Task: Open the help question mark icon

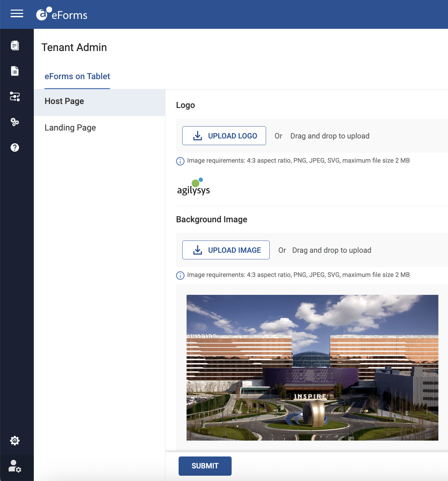Action: [15, 147]
